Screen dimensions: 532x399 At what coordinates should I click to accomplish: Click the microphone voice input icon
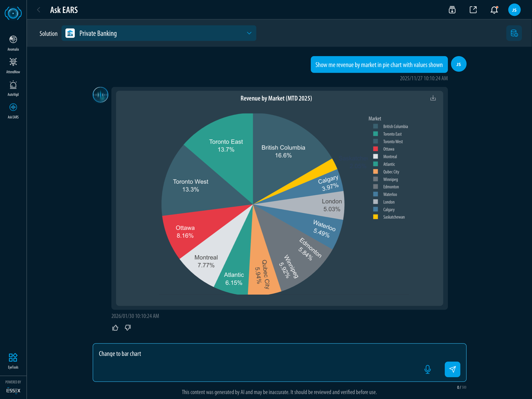pyautogui.click(x=427, y=369)
